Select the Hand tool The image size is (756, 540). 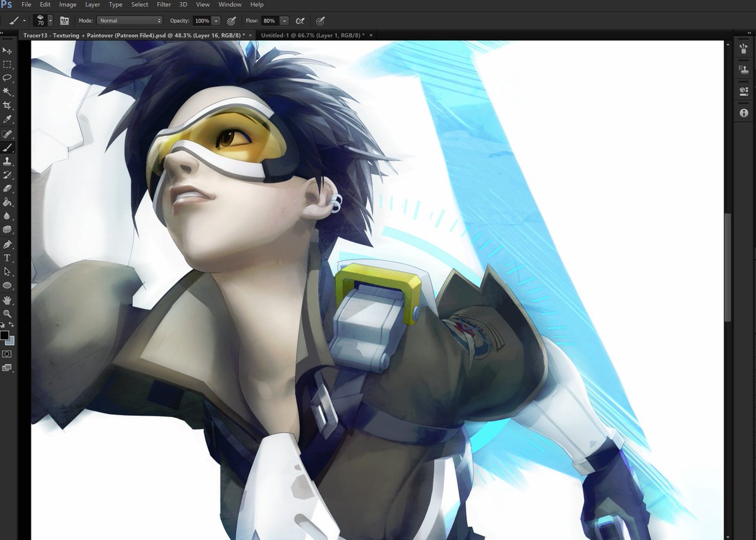[x=8, y=300]
